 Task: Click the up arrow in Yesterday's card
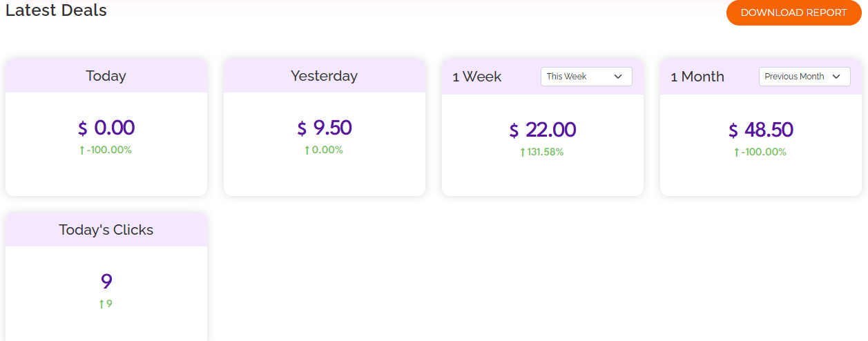(x=307, y=150)
